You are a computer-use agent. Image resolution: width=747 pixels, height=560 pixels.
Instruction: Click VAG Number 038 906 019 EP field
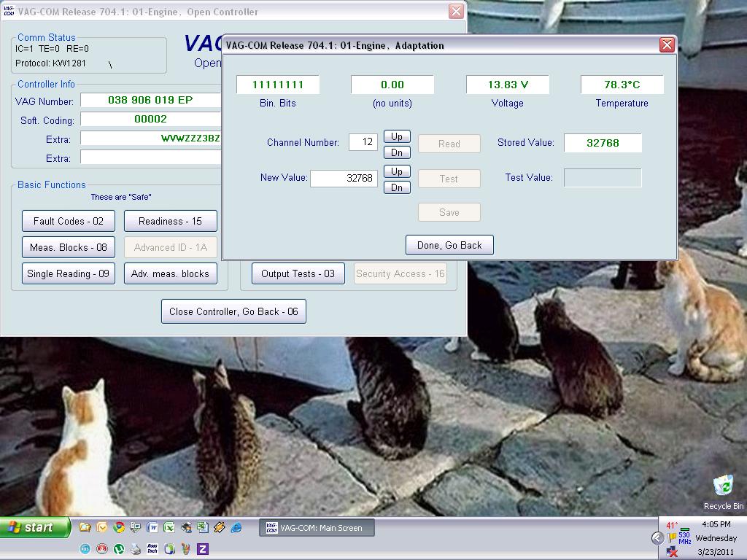point(150,100)
